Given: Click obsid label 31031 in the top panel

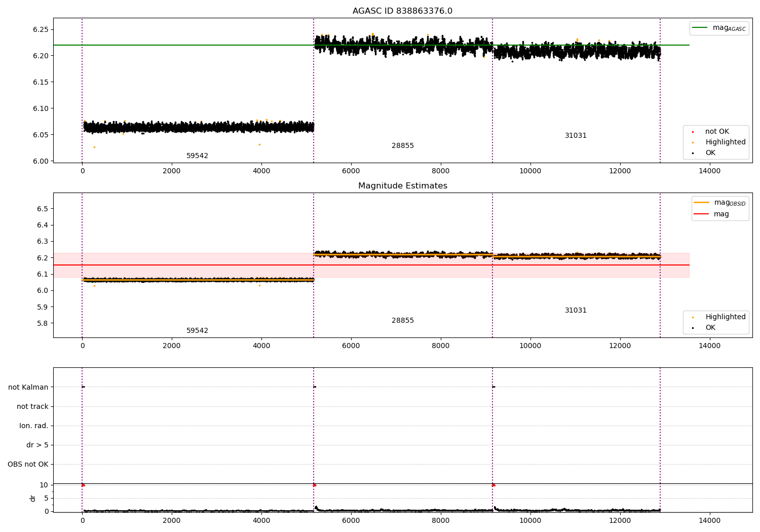Looking at the screenshot, I should [x=576, y=136].
